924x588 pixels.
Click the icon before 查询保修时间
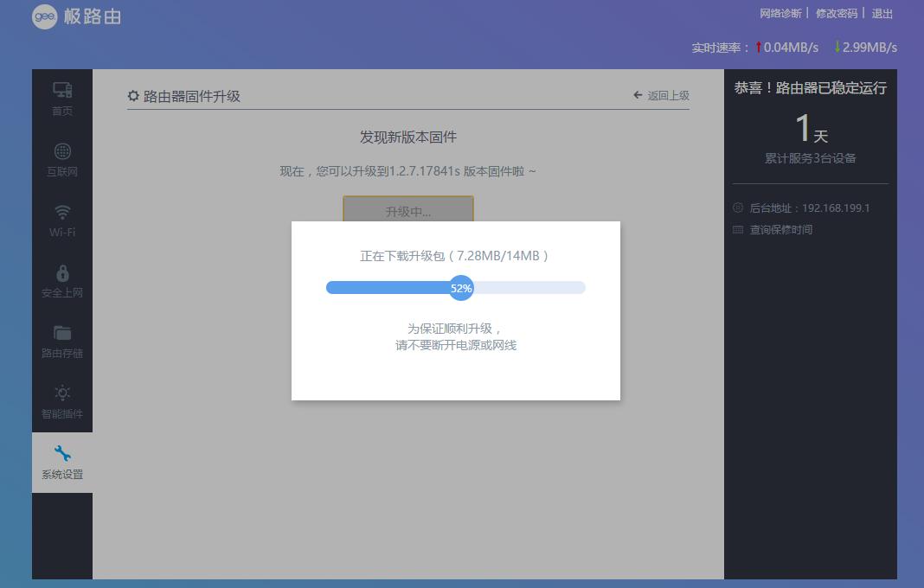click(x=739, y=229)
